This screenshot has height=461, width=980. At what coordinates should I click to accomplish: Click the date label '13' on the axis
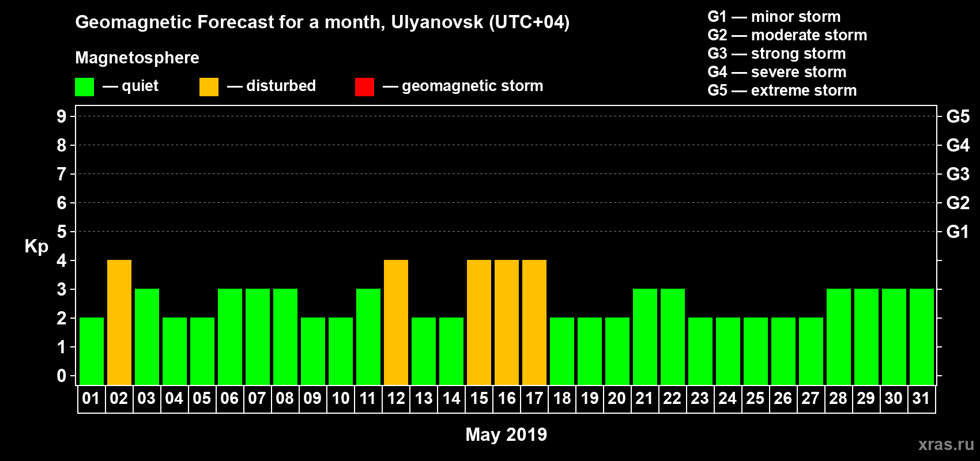tap(424, 399)
